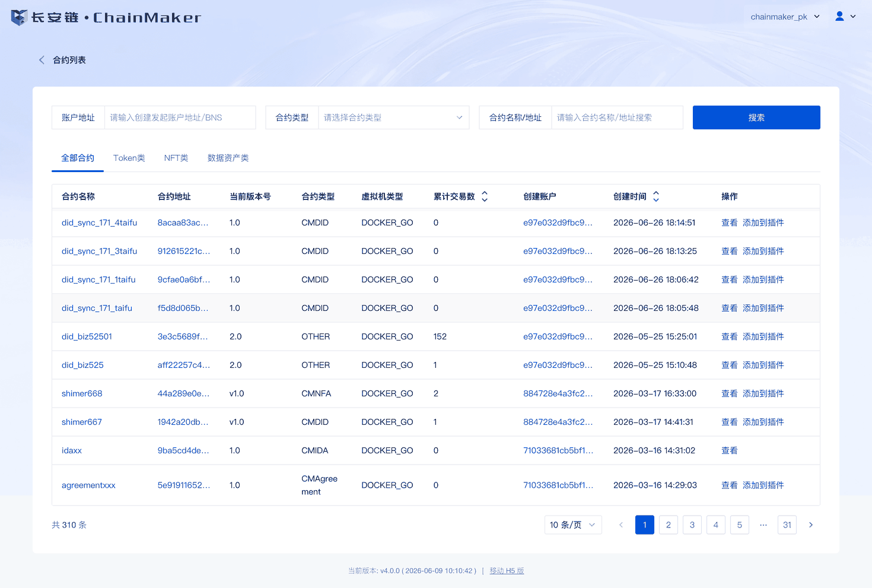
Task: Select the NFT类 tab
Action: (x=176, y=158)
